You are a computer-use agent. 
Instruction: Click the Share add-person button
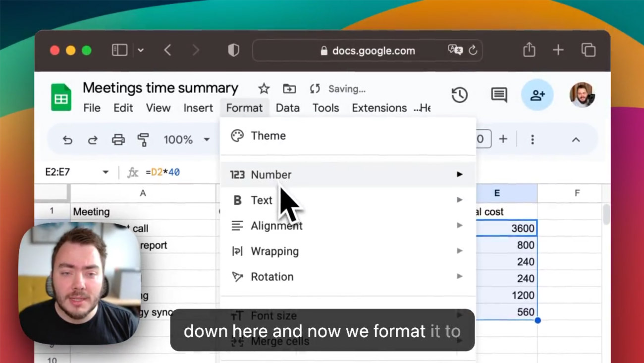click(537, 95)
